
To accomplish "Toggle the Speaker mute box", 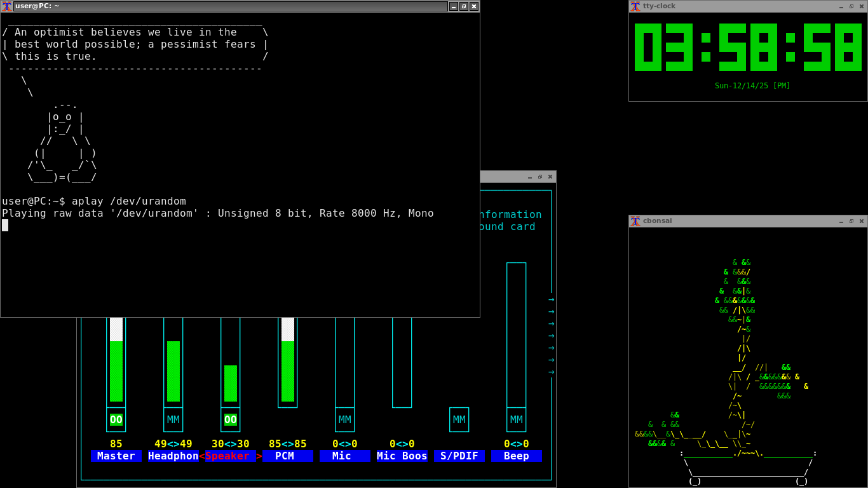I will [231, 419].
